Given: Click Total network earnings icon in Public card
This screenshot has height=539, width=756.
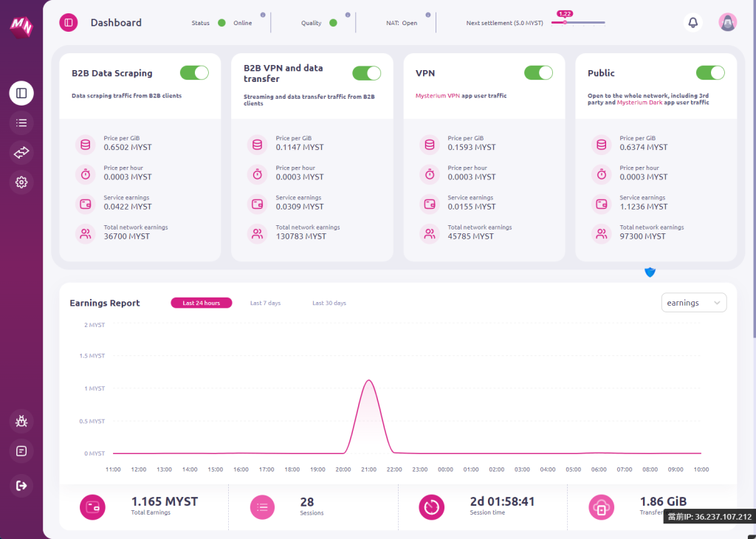Looking at the screenshot, I should pyautogui.click(x=601, y=234).
